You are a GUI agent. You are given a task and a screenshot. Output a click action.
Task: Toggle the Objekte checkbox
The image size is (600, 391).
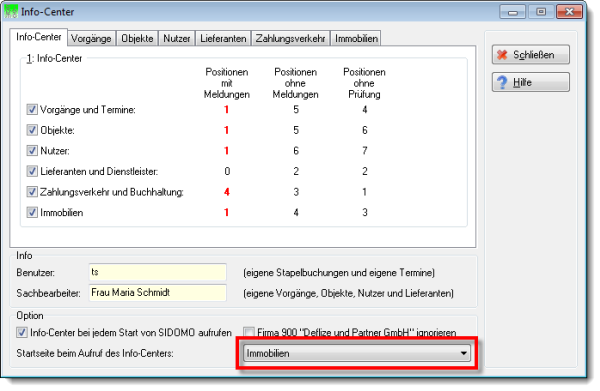pos(32,130)
